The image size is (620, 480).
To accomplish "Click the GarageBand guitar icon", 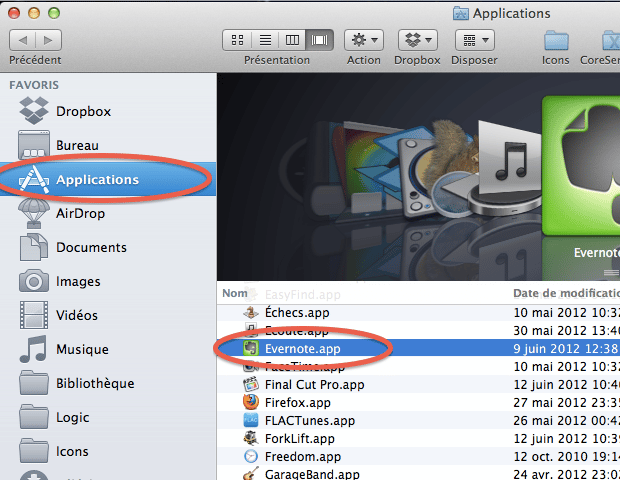I will tap(251, 473).
